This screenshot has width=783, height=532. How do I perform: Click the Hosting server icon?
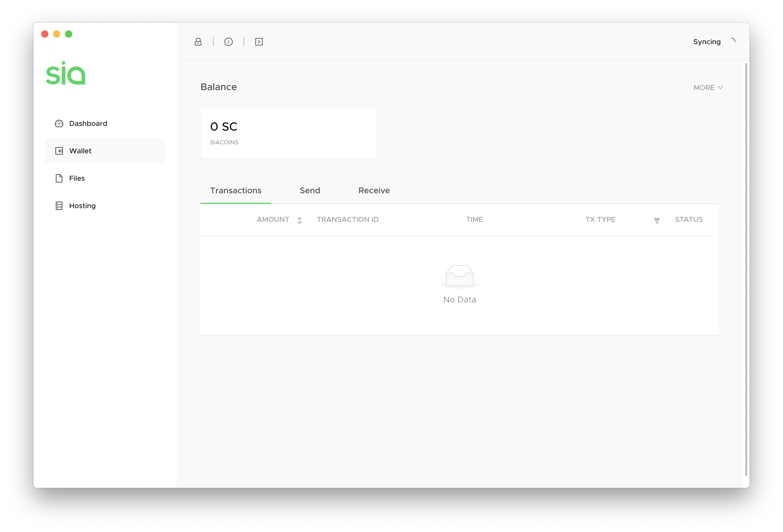coord(59,206)
